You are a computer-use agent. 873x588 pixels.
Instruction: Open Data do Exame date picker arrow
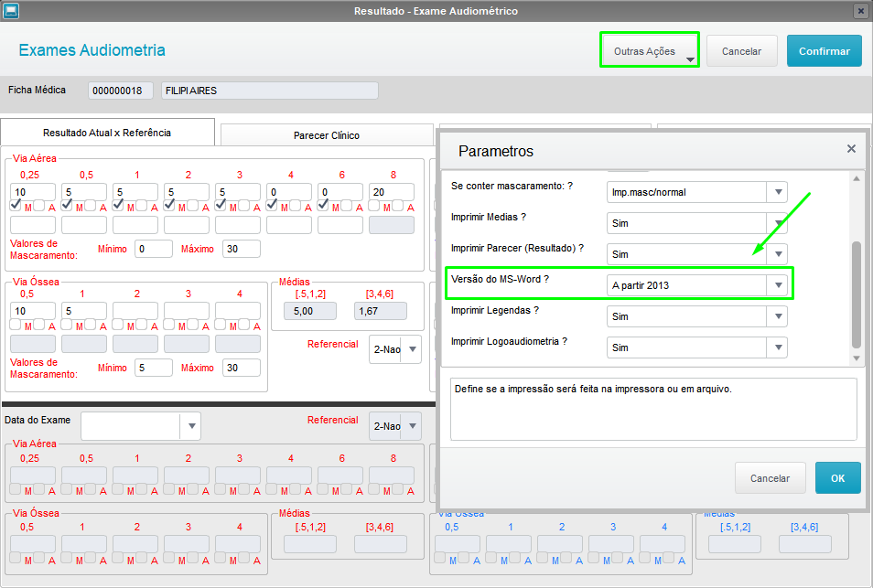(x=191, y=426)
